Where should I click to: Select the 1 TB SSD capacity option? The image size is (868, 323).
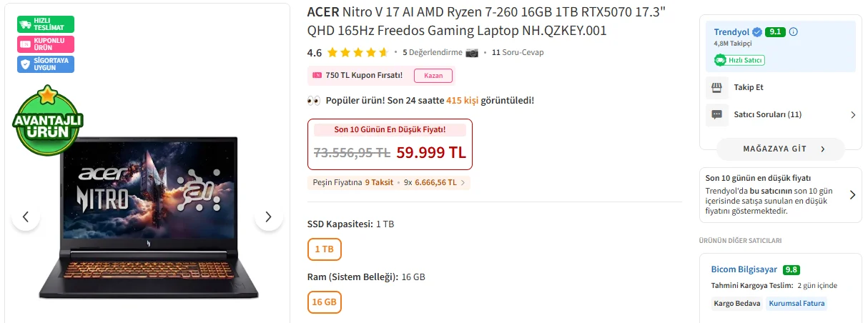point(324,249)
